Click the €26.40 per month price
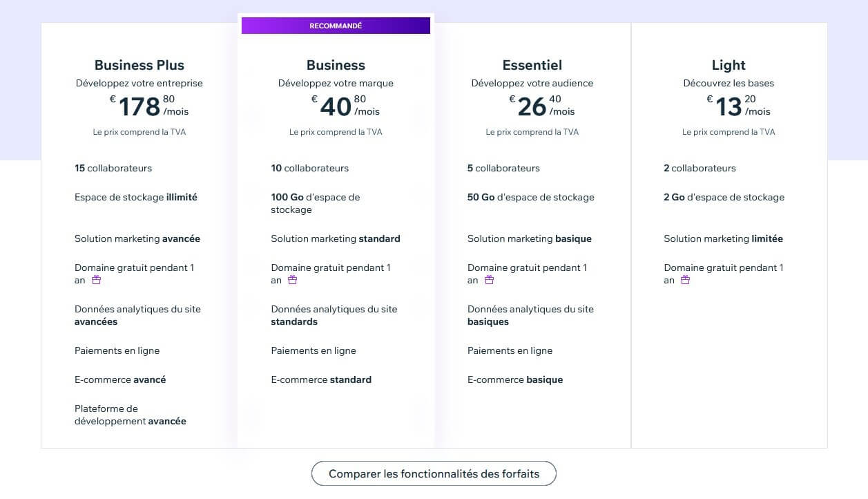868x499 pixels. [x=542, y=106]
